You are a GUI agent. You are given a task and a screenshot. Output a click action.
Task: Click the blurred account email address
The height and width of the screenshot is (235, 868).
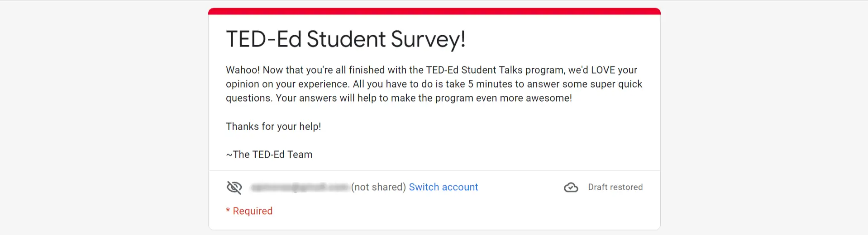click(x=300, y=187)
